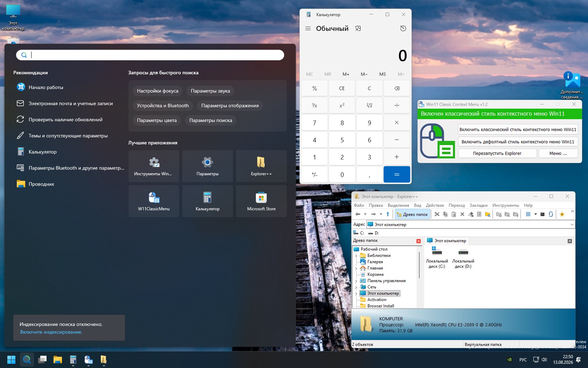This screenshot has height=368, width=588.
Task: Click inside the Start search input field
Action: (x=150, y=55)
